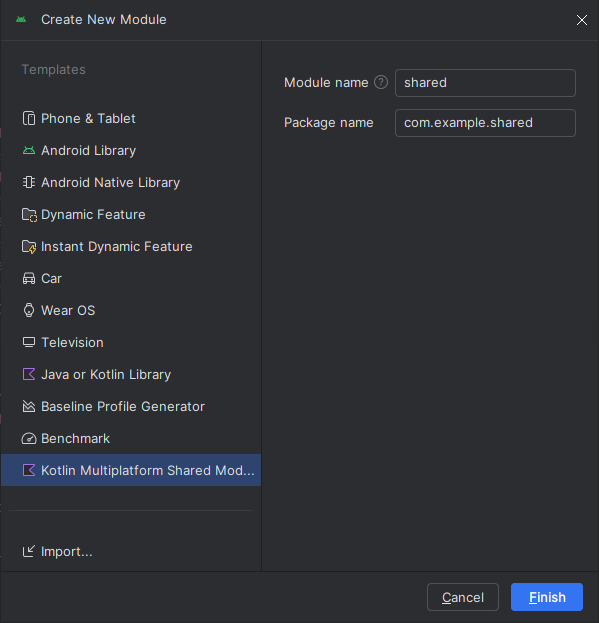Click the Finish button
599x623 pixels.
pyautogui.click(x=547, y=597)
